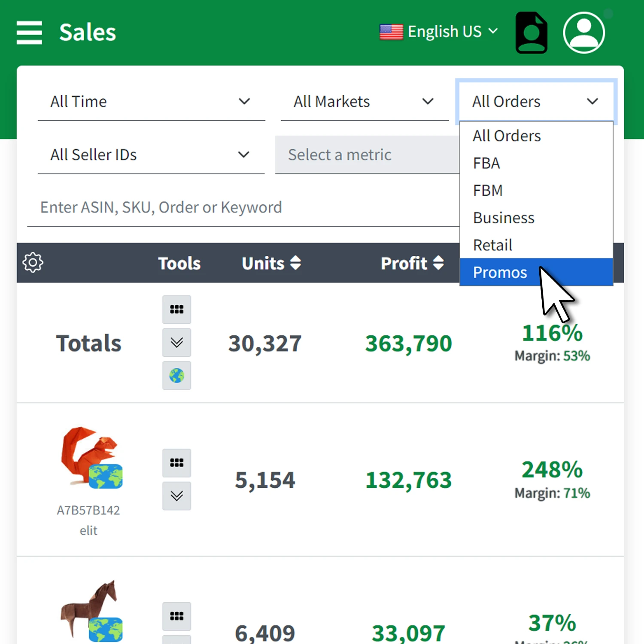Choose All Orders option in list
Viewport: 644px width, 644px height.
point(536,136)
